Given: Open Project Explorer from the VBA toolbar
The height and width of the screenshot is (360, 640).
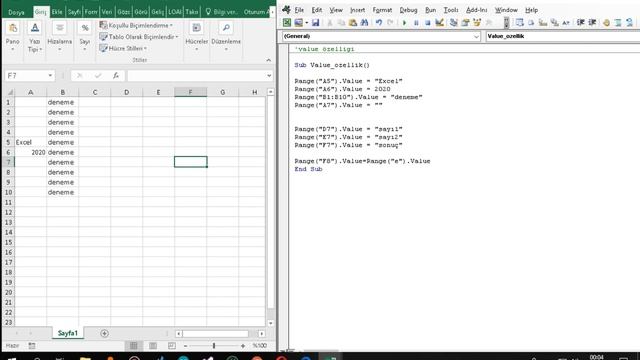Looking at the screenshot, I should tap(453, 22).
